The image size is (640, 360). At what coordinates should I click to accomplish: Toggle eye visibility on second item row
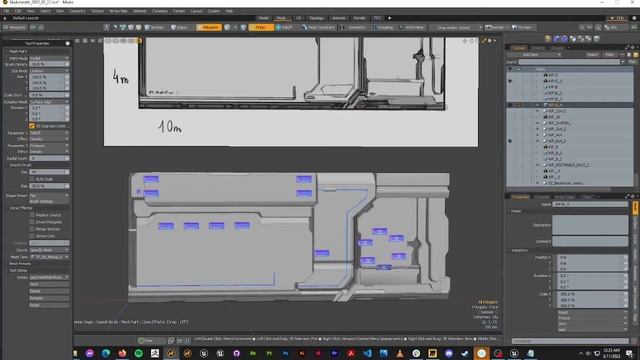pyautogui.click(x=510, y=81)
